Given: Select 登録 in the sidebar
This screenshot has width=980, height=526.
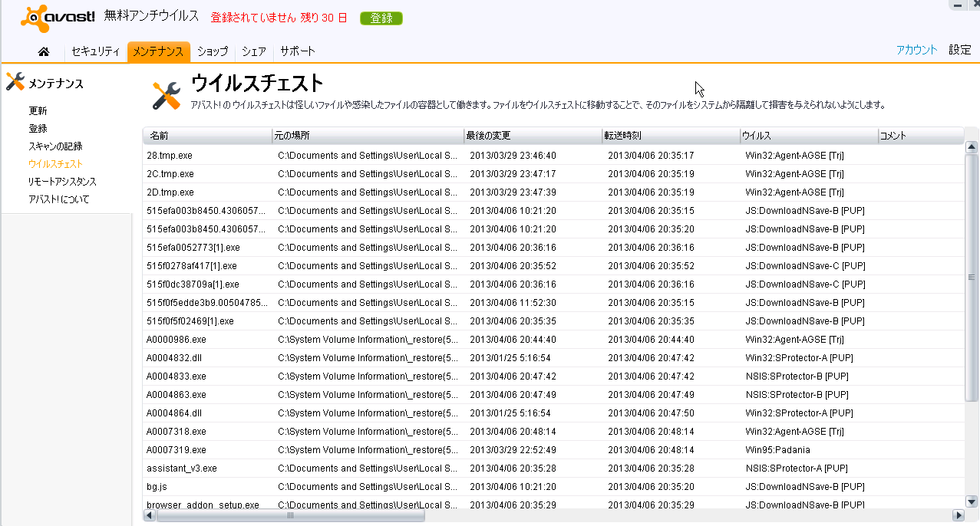Looking at the screenshot, I should pos(38,128).
